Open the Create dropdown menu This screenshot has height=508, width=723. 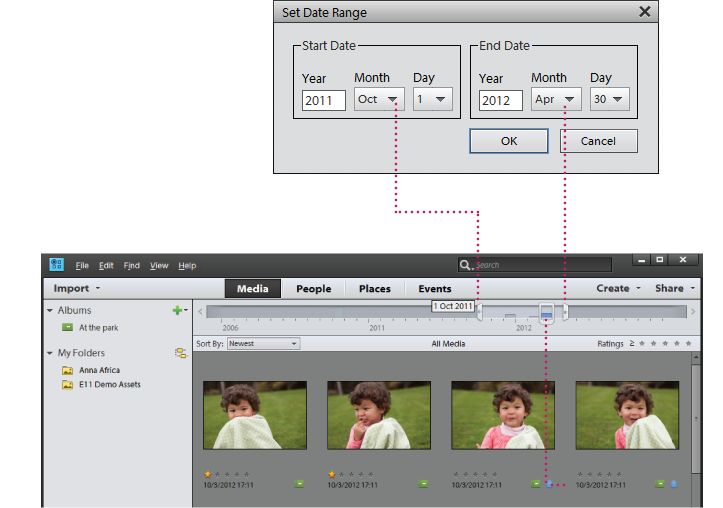pos(618,289)
